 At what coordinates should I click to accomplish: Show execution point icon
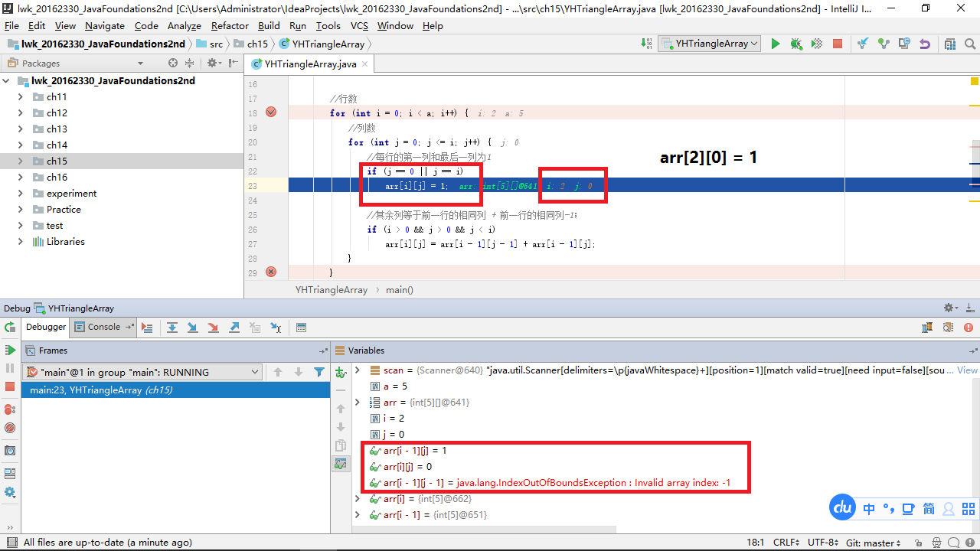click(x=147, y=328)
